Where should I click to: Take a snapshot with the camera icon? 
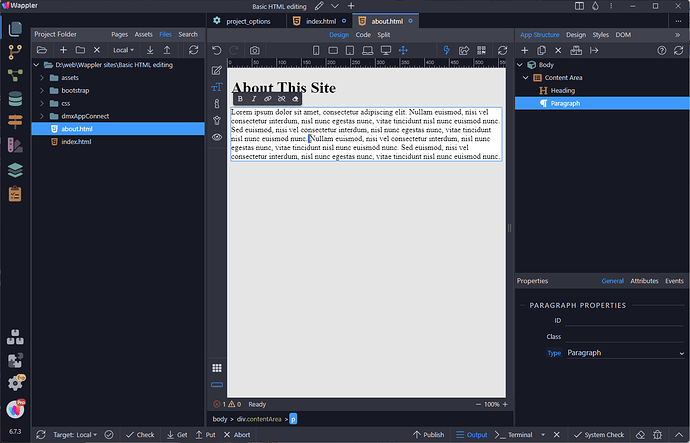(254, 51)
